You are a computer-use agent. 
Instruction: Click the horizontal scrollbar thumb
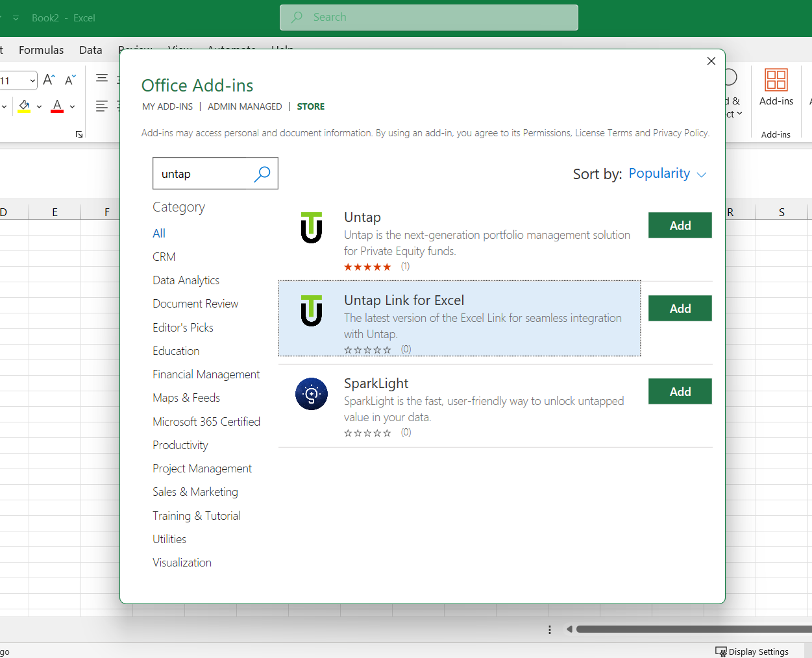[694, 629]
